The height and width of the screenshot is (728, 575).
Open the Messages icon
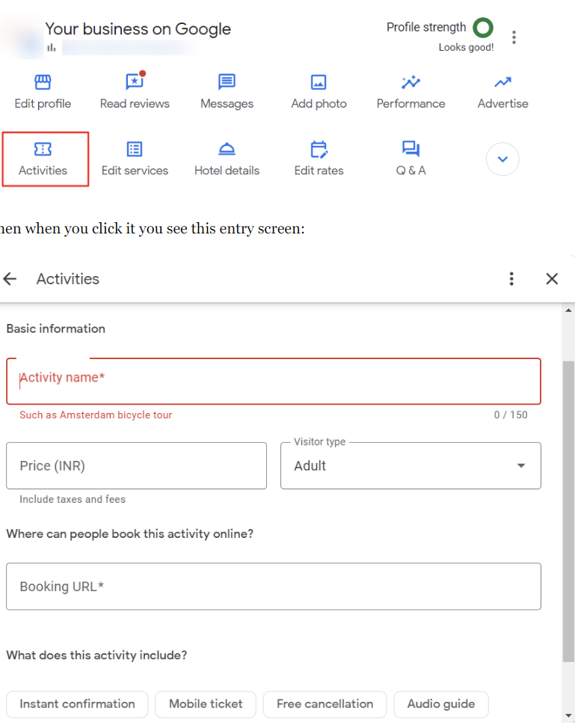[x=227, y=82]
